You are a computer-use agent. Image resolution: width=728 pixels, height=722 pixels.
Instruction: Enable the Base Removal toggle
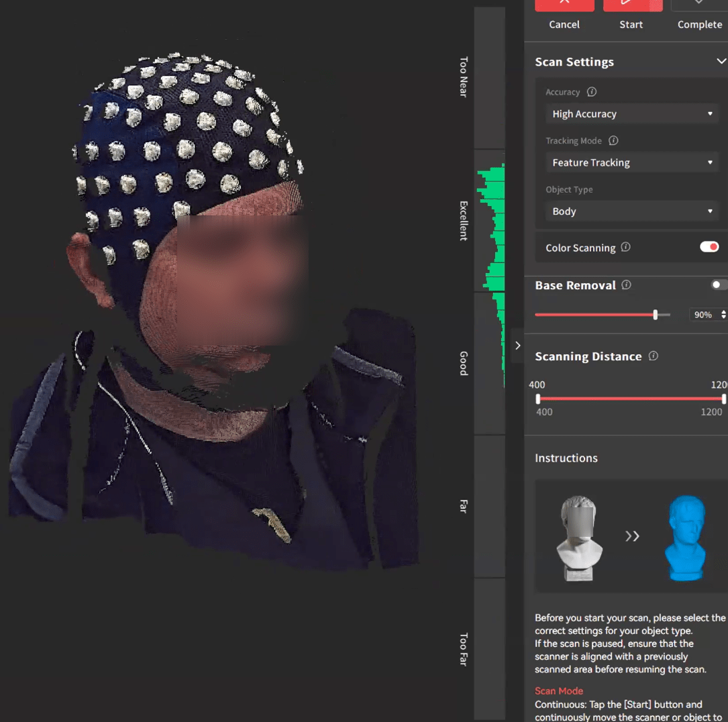718,285
